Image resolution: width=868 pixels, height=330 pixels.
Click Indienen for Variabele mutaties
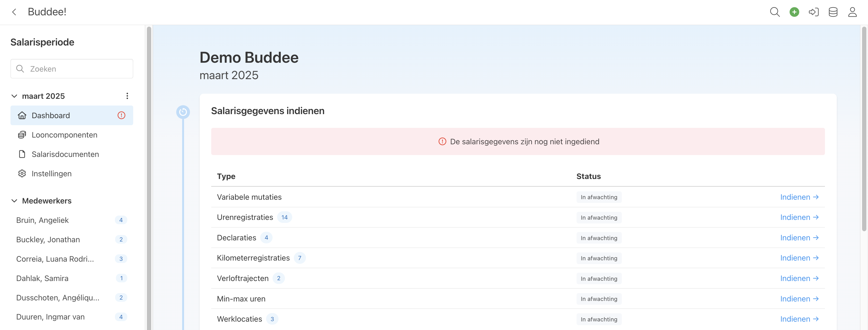[799, 197]
